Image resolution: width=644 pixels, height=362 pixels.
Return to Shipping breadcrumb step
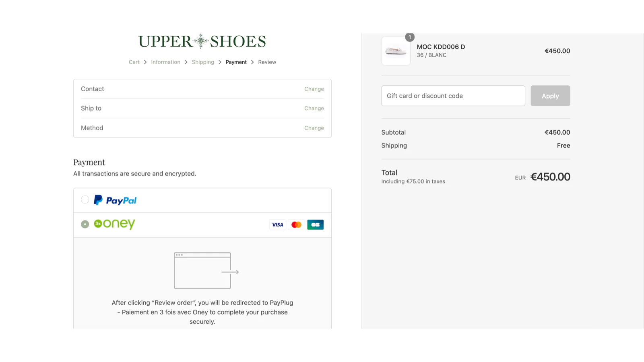tap(203, 62)
